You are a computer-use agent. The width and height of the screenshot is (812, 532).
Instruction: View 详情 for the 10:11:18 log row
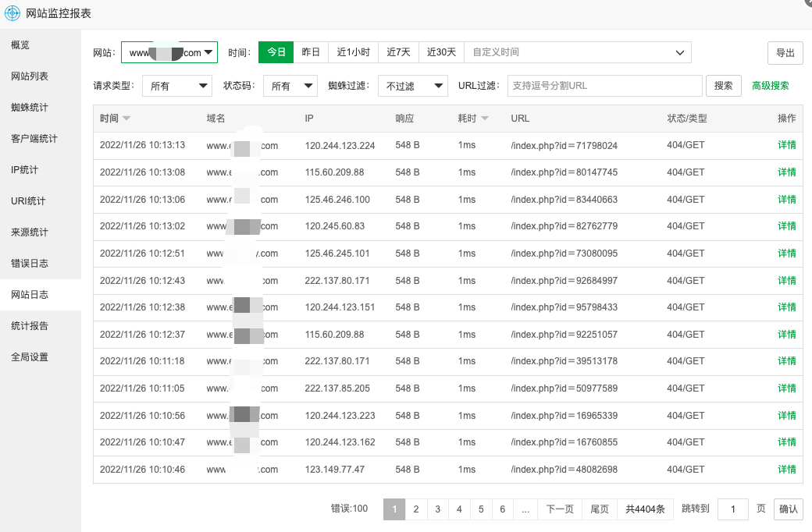tap(787, 360)
